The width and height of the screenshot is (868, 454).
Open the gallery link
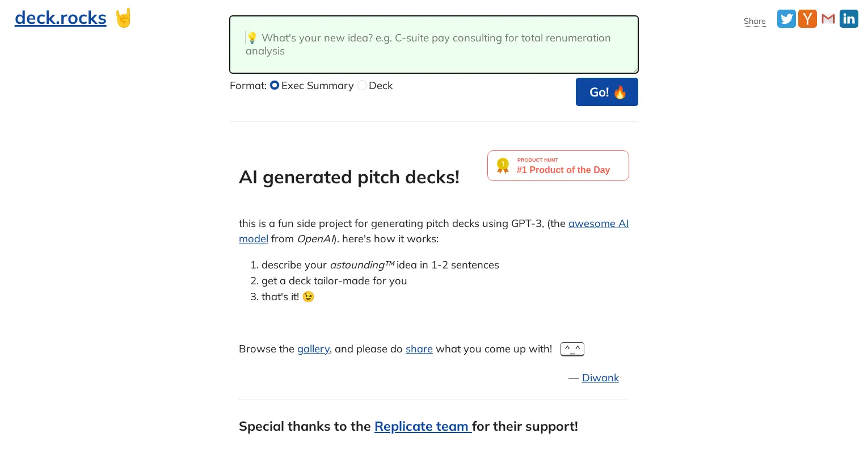click(x=313, y=348)
